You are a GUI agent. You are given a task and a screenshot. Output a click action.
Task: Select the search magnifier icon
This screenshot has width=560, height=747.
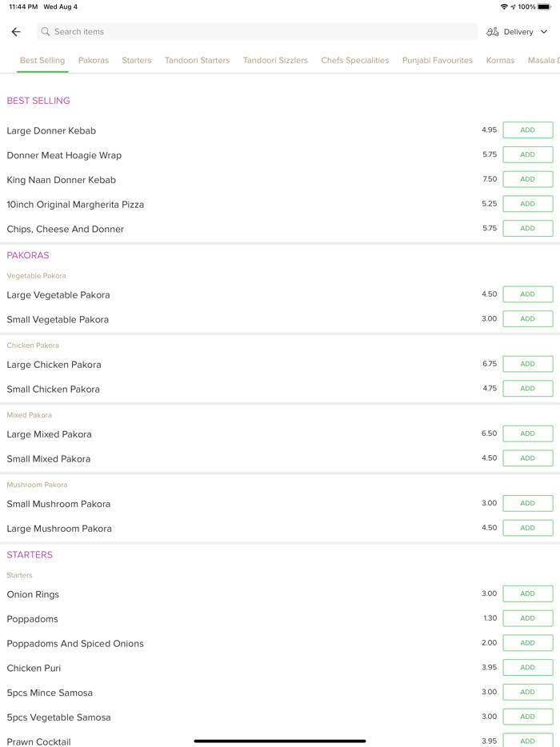(46, 31)
